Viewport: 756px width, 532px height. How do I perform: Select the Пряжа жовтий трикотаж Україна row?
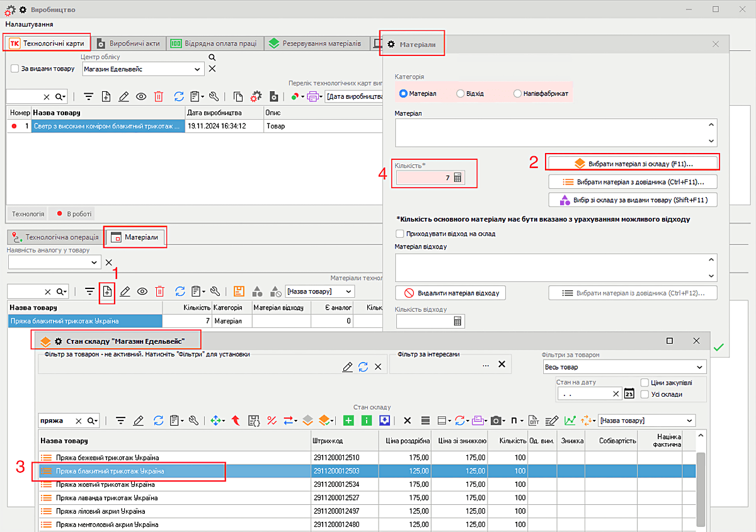pyautogui.click(x=106, y=485)
